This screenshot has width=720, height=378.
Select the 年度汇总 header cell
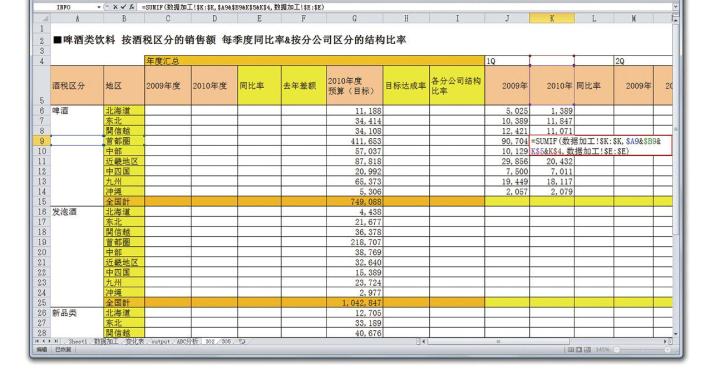314,61
